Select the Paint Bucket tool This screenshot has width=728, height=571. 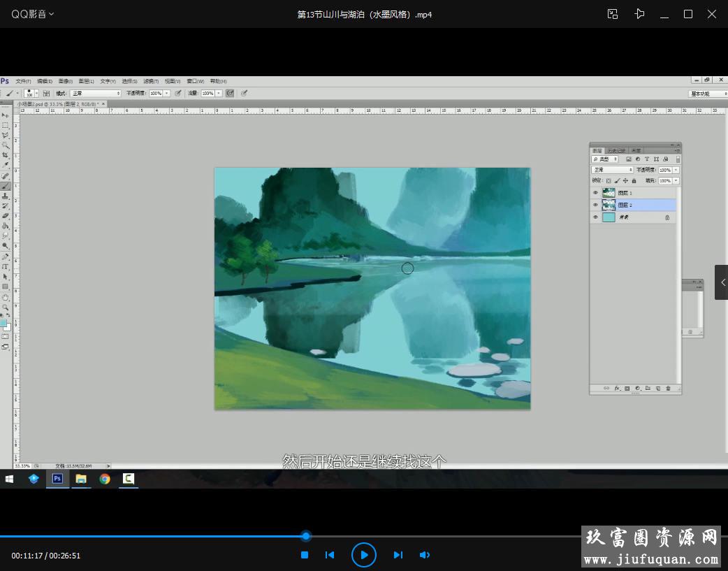point(5,226)
